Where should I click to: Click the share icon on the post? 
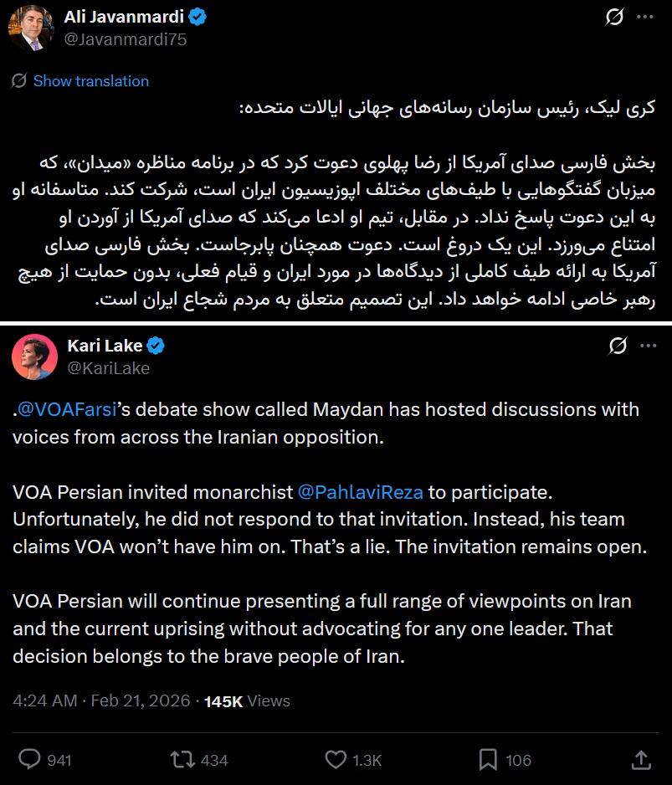coord(642,759)
